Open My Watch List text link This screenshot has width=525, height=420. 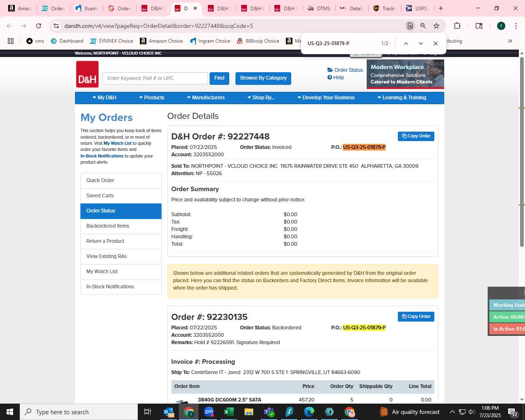pyautogui.click(x=118, y=144)
